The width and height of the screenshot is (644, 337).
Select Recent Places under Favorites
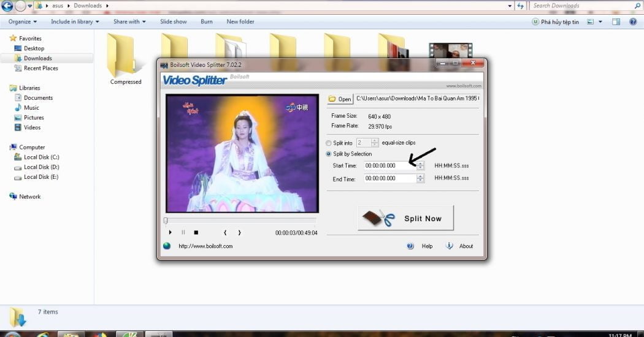[40, 68]
